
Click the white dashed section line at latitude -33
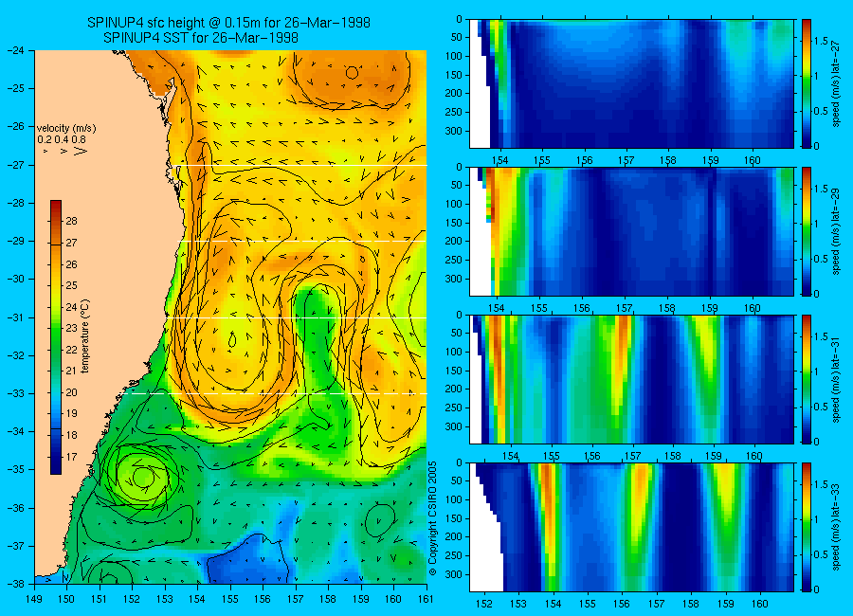276,393
